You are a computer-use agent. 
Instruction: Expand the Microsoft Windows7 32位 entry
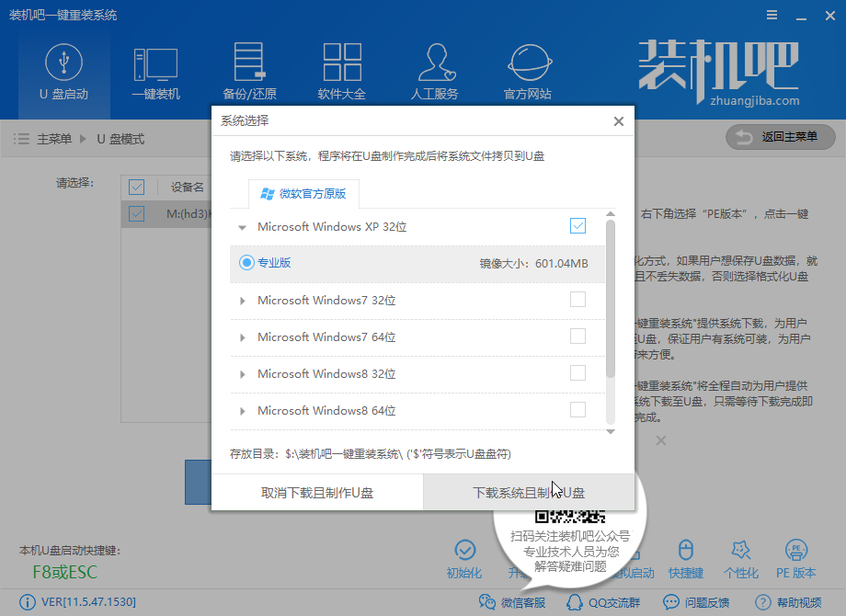(x=242, y=301)
